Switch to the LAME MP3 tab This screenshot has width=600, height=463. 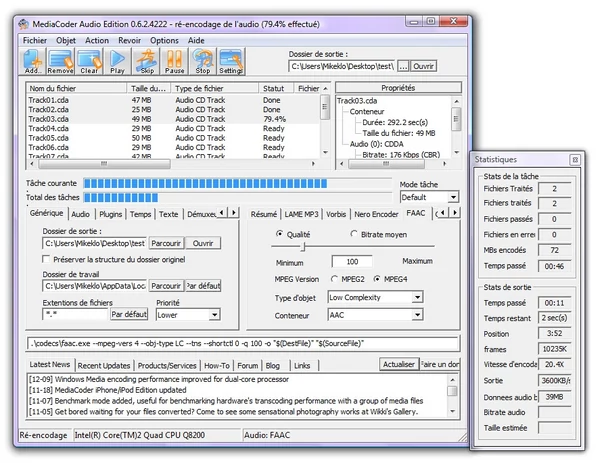tap(301, 214)
